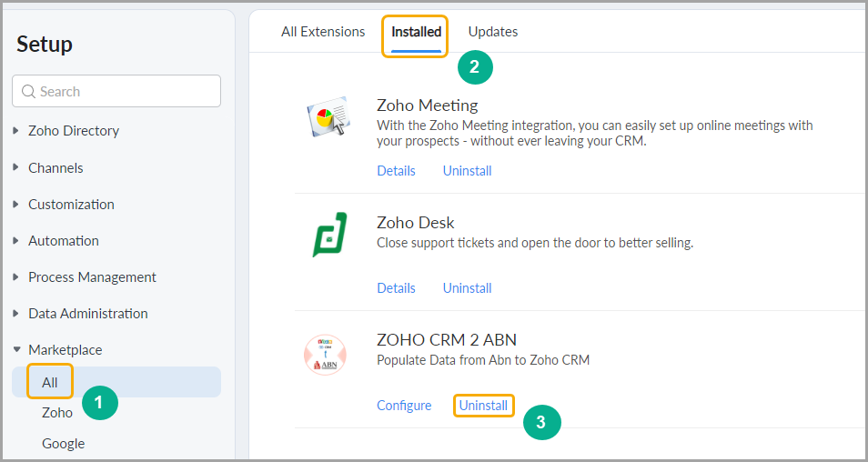Expand the Channels section arrow
Viewport: 868px width, 462px height.
coord(16,167)
